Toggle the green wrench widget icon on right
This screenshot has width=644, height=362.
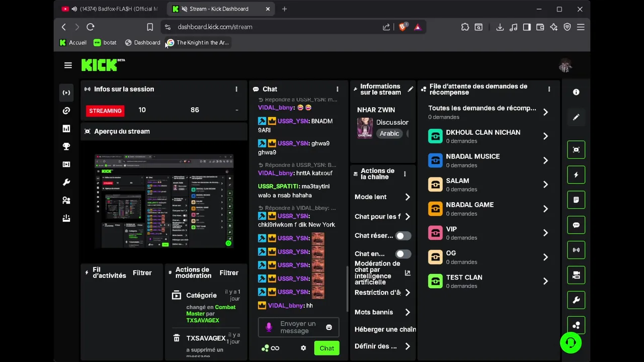tap(576, 300)
